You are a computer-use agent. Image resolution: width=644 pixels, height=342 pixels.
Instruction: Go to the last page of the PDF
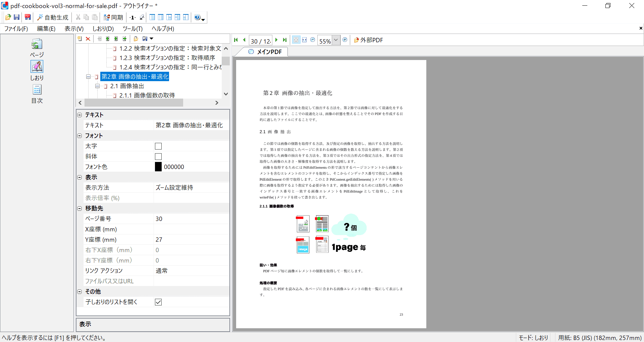coord(285,40)
